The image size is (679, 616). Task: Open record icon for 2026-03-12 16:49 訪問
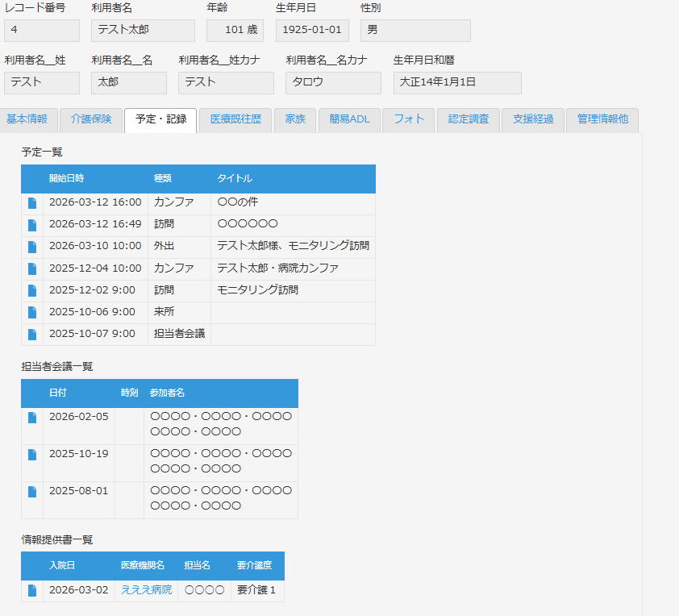tap(32, 225)
